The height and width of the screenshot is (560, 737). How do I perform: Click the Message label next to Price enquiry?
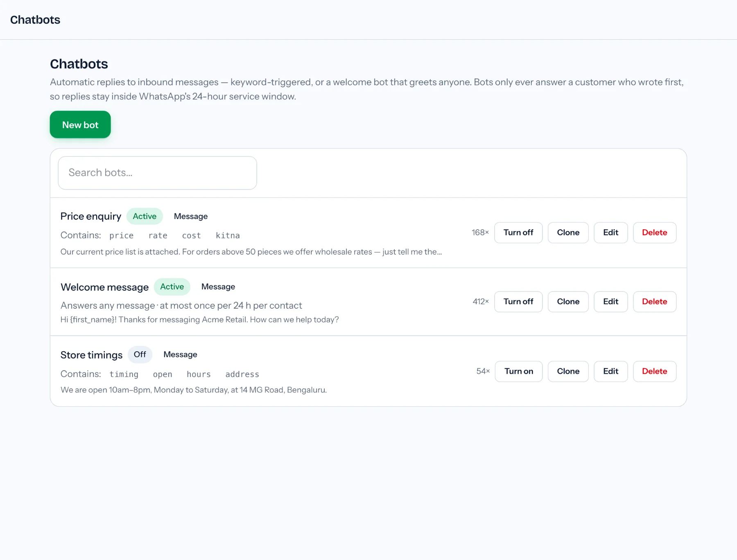(x=191, y=216)
